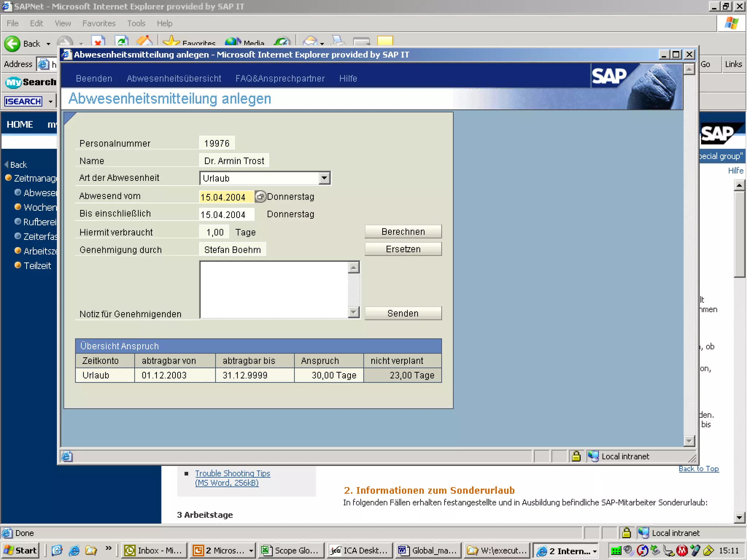
Task: Click the Notiz für Genehmigenden text area
Action: (274, 290)
